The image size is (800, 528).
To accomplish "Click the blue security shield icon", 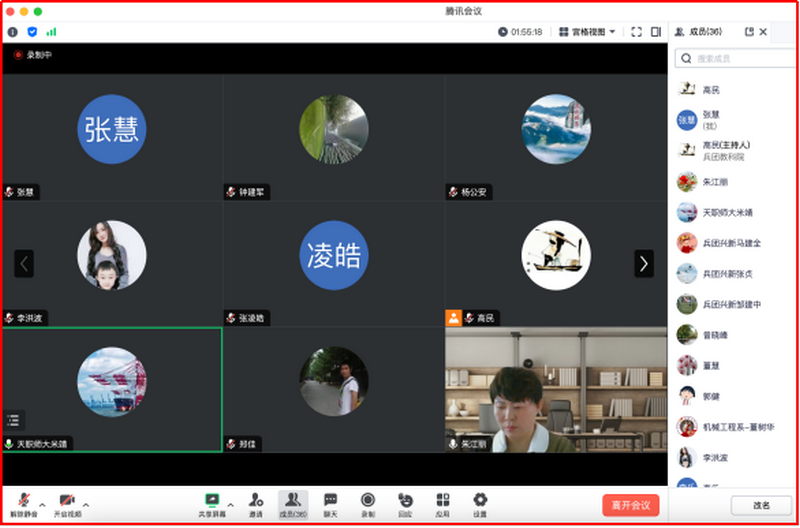I will pos(32,32).
